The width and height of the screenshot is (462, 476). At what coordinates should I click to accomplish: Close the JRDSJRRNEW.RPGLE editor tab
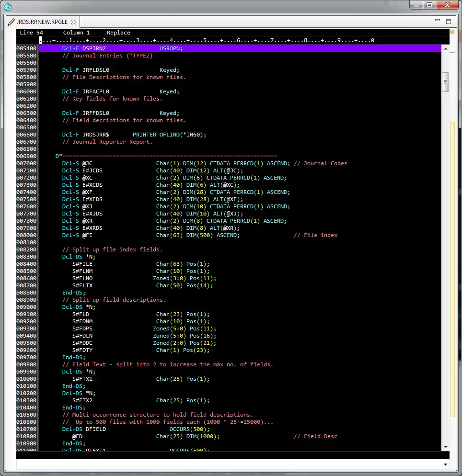[73, 22]
